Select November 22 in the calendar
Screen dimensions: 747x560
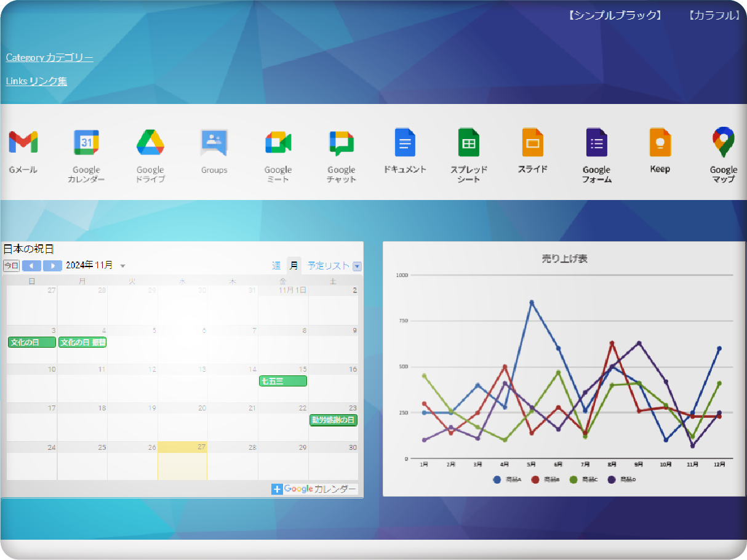click(x=302, y=408)
